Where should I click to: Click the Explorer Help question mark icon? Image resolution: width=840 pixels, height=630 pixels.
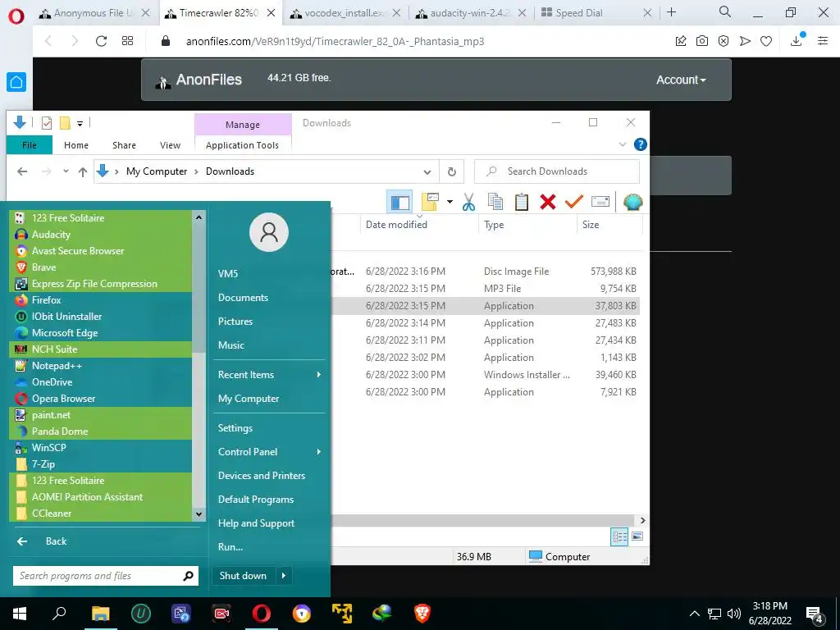coord(640,144)
